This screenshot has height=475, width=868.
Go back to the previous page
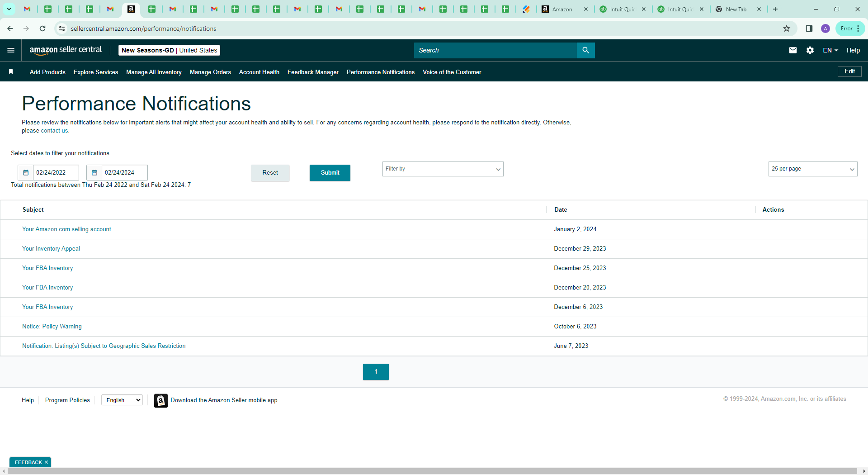tap(10, 28)
